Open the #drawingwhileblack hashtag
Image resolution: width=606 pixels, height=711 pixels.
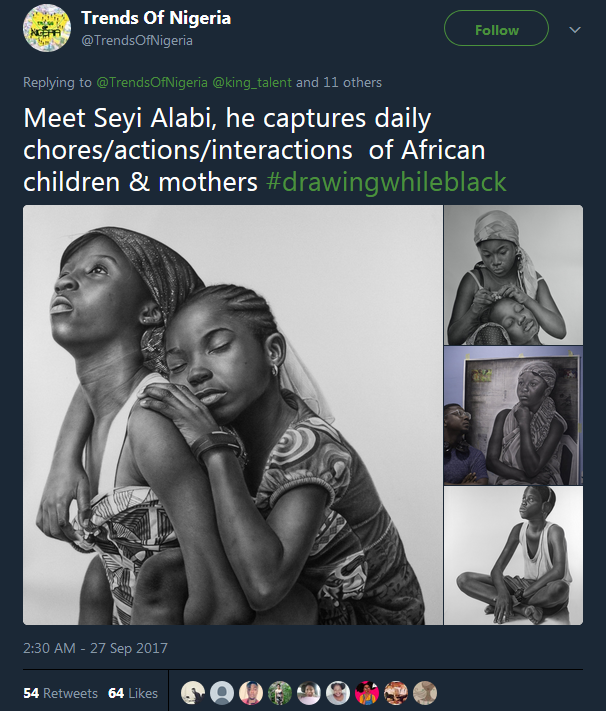point(386,183)
